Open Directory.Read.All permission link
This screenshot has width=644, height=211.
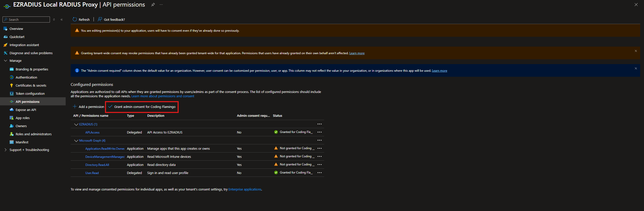coord(97,165)
